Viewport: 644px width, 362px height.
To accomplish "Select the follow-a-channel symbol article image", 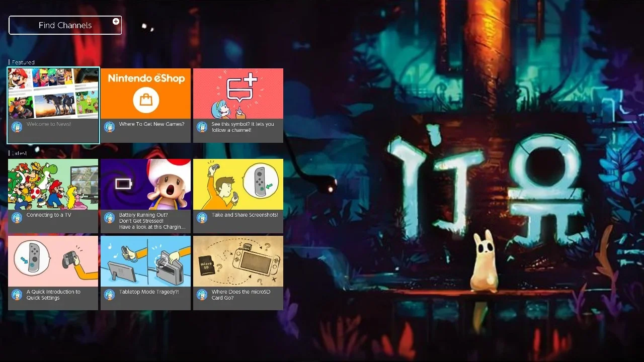I will [238, 94].
